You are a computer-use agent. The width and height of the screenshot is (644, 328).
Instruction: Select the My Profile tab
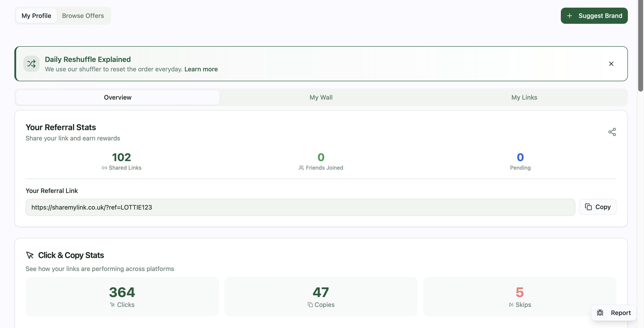[x=36, y=15]
